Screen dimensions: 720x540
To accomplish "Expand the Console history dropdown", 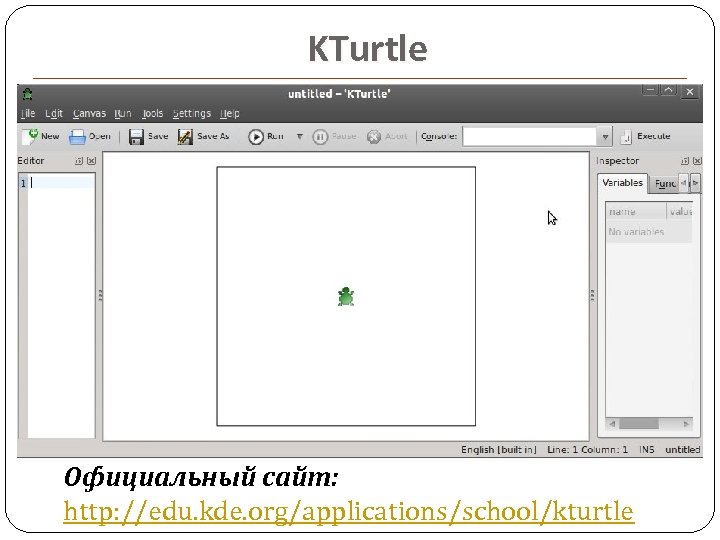I will [605, 137].
